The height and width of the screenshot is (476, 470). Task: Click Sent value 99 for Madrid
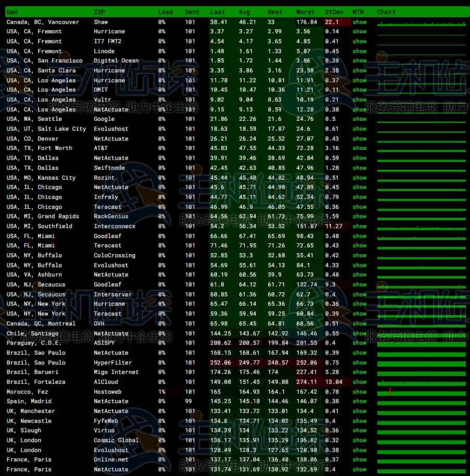188,402
